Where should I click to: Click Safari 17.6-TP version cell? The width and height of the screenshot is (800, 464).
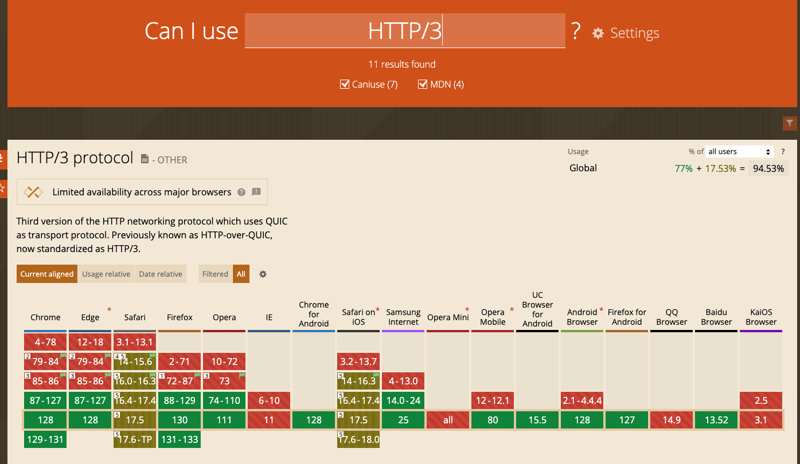135,439
